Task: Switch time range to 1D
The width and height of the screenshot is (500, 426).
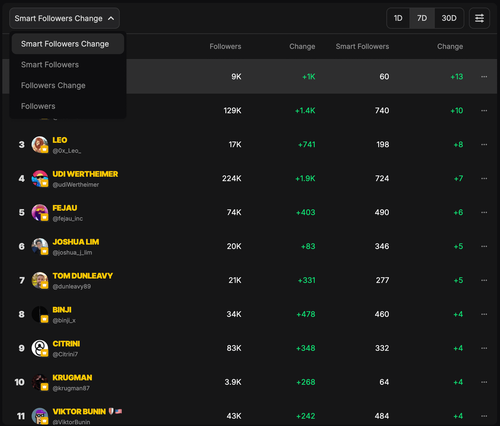Action: pyautogui.click(x=398, y=18)
